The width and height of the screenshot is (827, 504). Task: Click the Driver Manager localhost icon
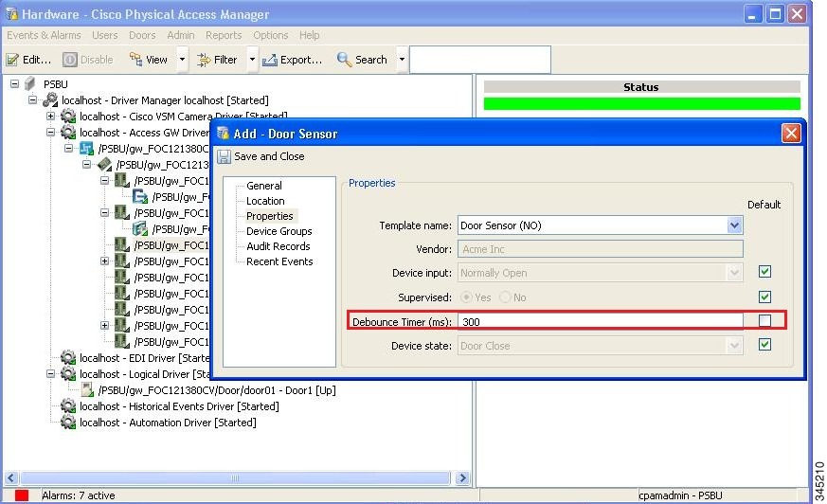pyautogui.click(x=50, y=99)
